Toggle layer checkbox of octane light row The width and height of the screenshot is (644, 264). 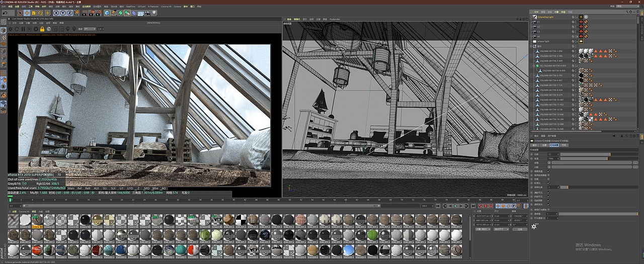pyautogui.click(x=573, y=41)
